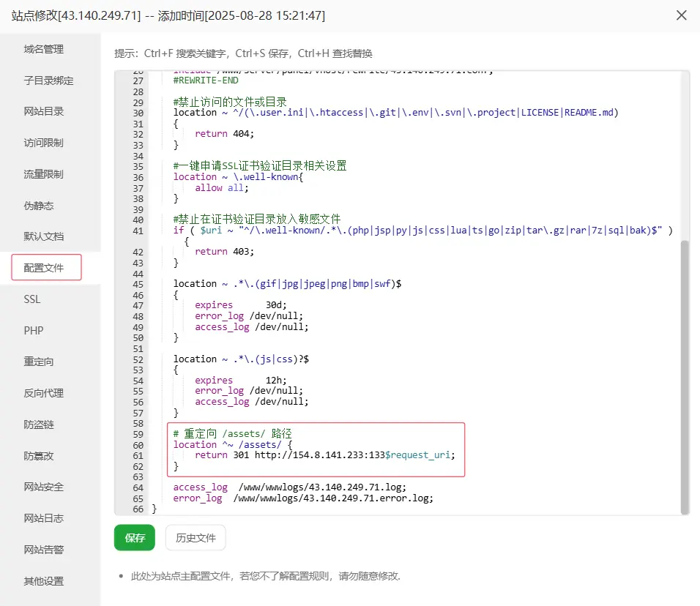Screen dimensions: 700x606
Task: Click the '# 重定向 /assets/ 路径' comment
Action: point(232,434)
